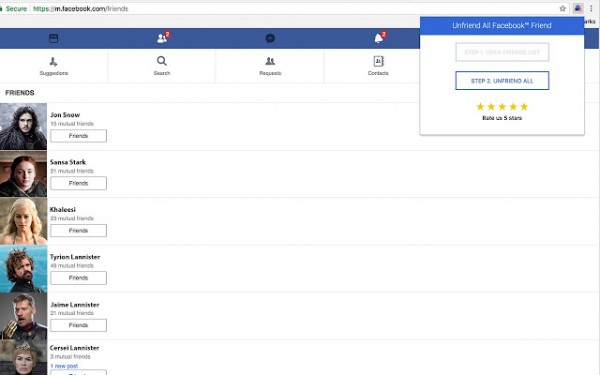The height and width of the screenshot is (375, 600).
Task: Click Friends button under Tyrion Lannister
Action: click(78, 278)
